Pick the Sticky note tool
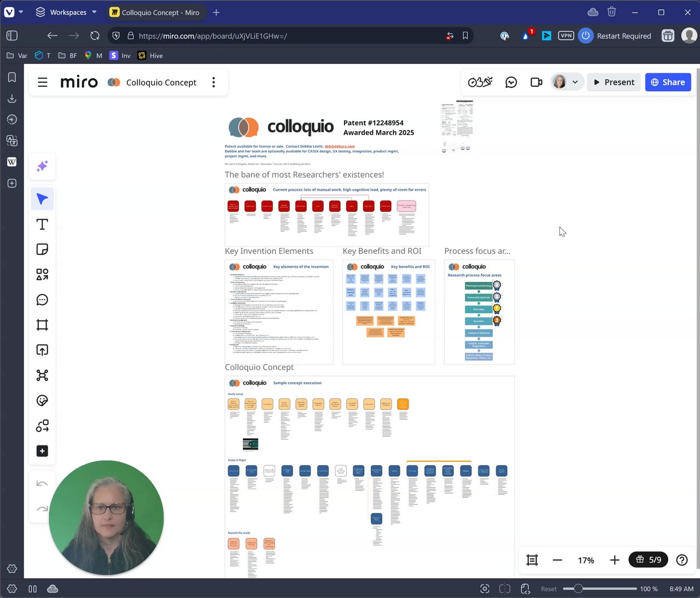This screenshot has height=598, width=700. [x=42, y=249]
